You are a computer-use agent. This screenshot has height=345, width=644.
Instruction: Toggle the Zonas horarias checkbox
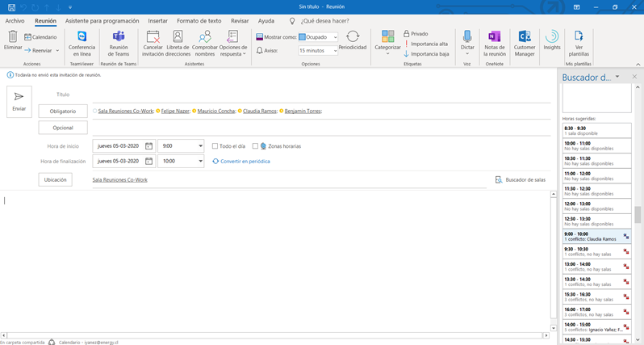[x=255, y=146]
